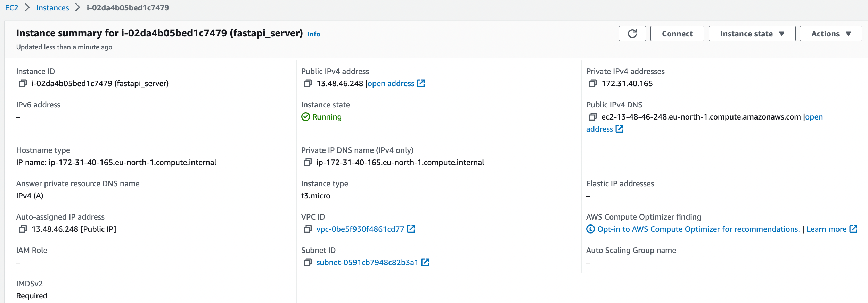
Task: Copy the Public IPv4 DNS name
Action: coord(593,117)
